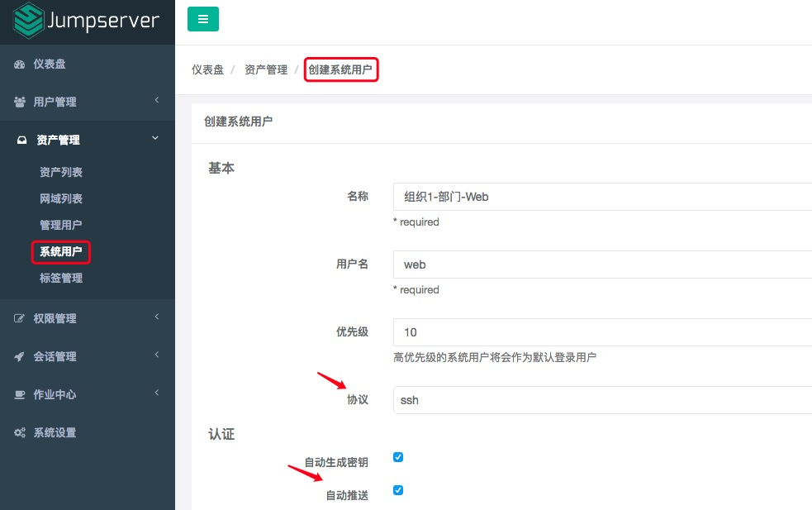Uncheck the 自动推送 checkbox

pos(398,490)
